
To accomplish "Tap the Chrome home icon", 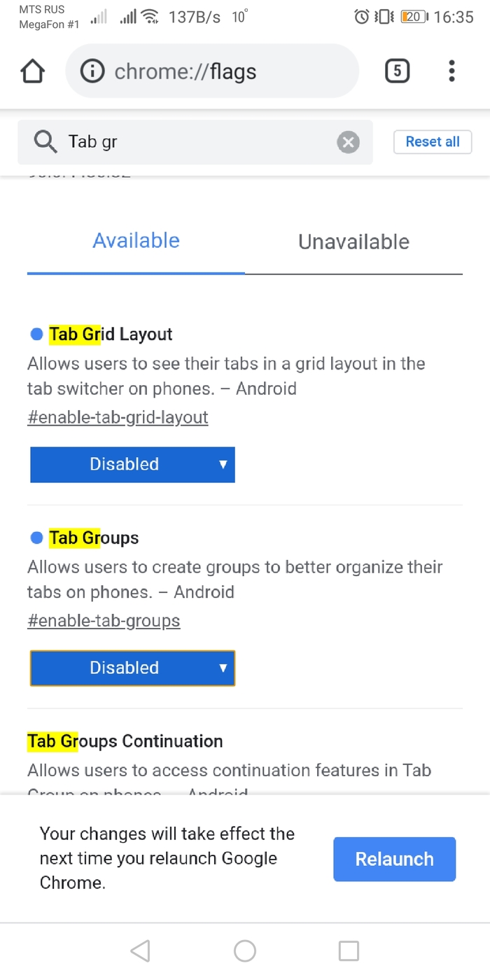I will point(33,71).
